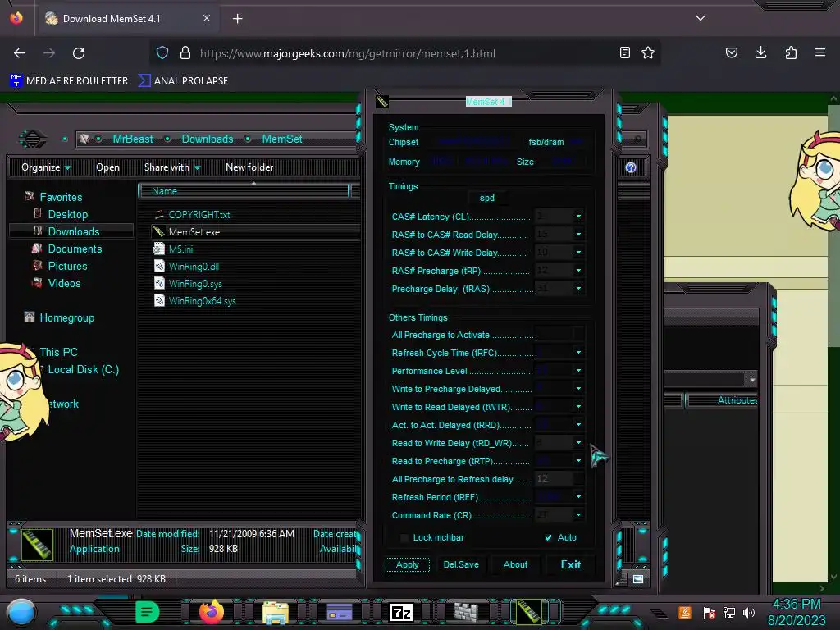Open Videos in navigation pane
840x630 pixels.
[x=64, y=283]
